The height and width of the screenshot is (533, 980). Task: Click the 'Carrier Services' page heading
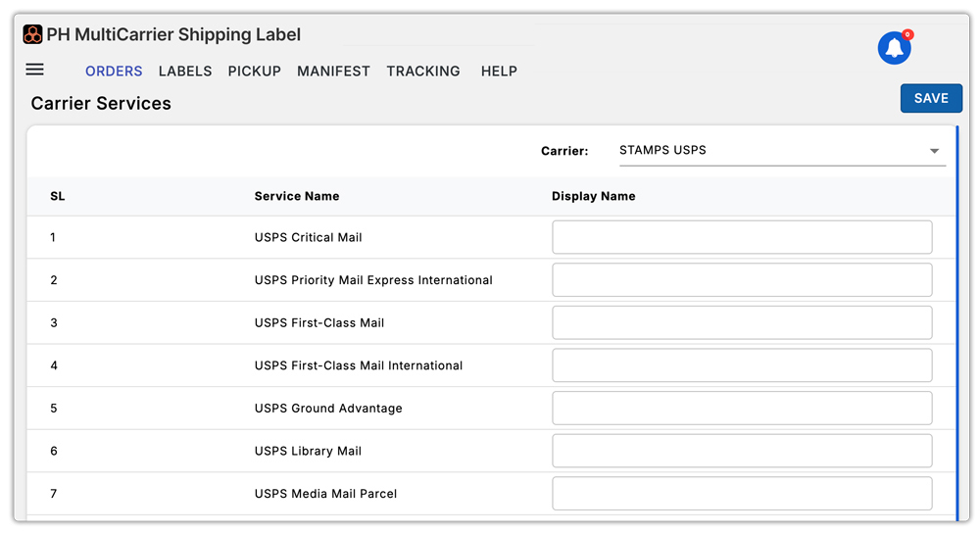(101, 103)
